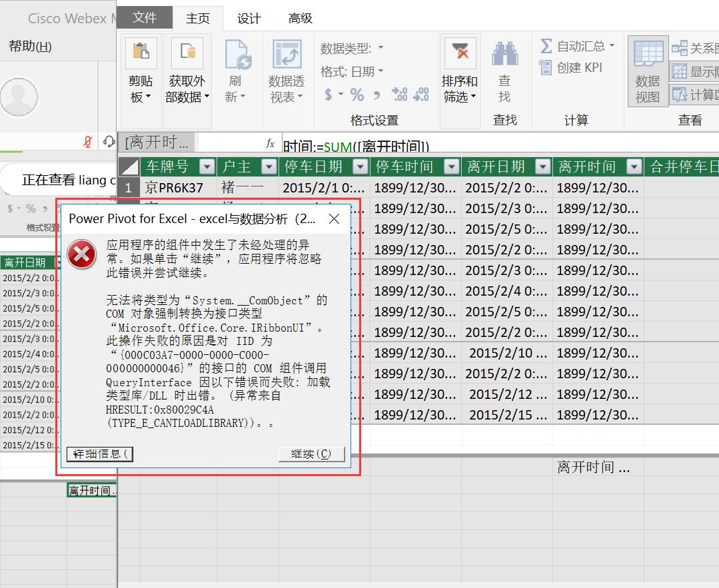Apply percent format in Power Pivot ribbon
The width and height of the screenshot is (719, 588).
click(x=357, y=95)
